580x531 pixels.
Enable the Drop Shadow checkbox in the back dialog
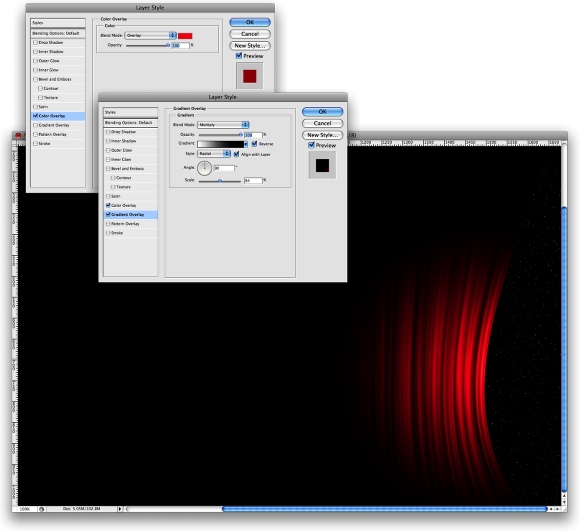point(36,43)
